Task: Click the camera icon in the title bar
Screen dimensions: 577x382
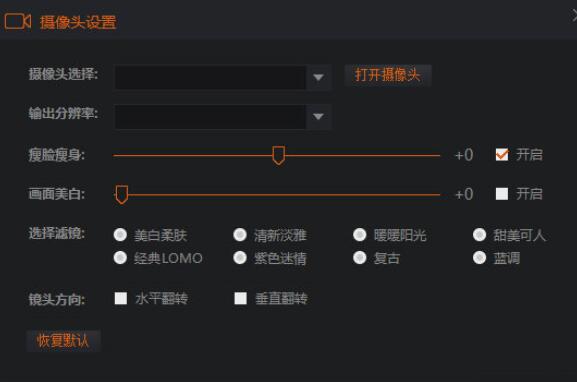Action: click(18, 21)
